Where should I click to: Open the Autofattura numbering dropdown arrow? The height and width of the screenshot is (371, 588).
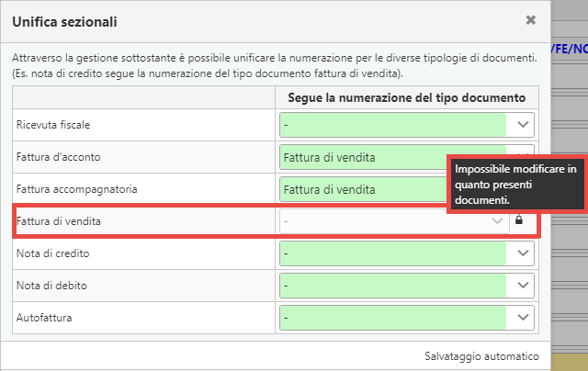tap(523, 318)
